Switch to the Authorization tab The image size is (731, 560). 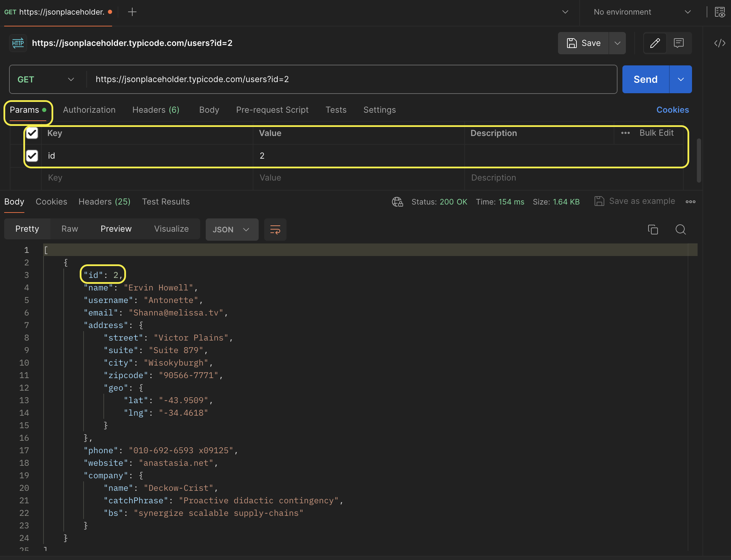(x=89, y=110)
